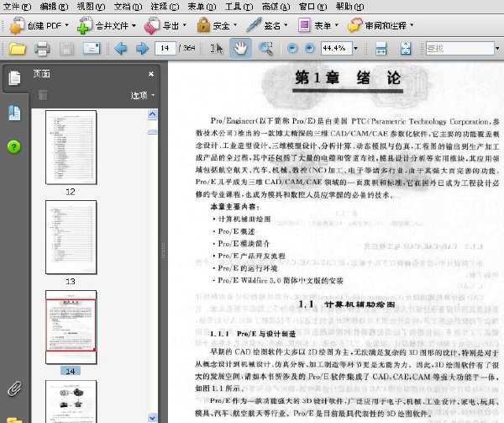Open the Comments panel icon at bottom
The height and width of the screenshot is (423, 504).
(x=14, y=420)
